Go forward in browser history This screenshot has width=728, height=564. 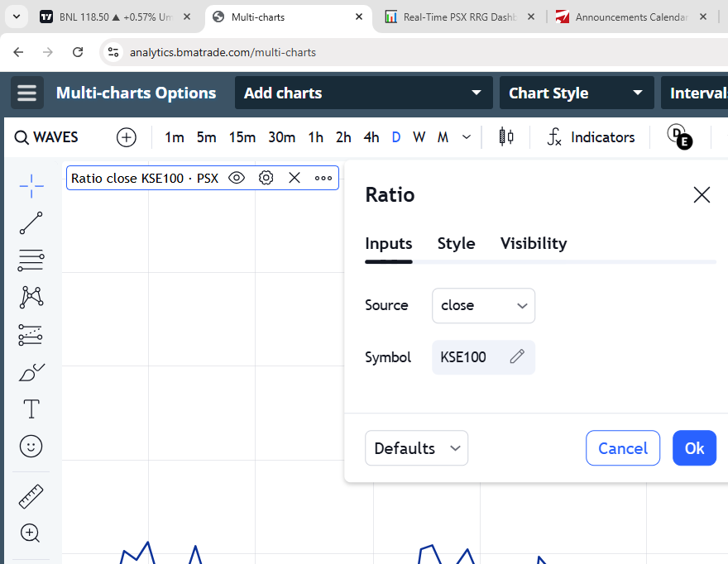point(48,52)
